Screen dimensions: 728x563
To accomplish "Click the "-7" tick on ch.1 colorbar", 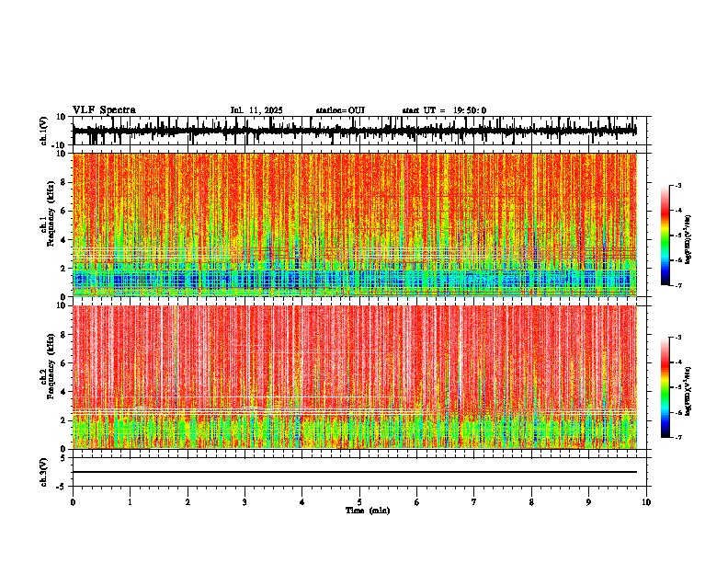I will coord(677,285).
